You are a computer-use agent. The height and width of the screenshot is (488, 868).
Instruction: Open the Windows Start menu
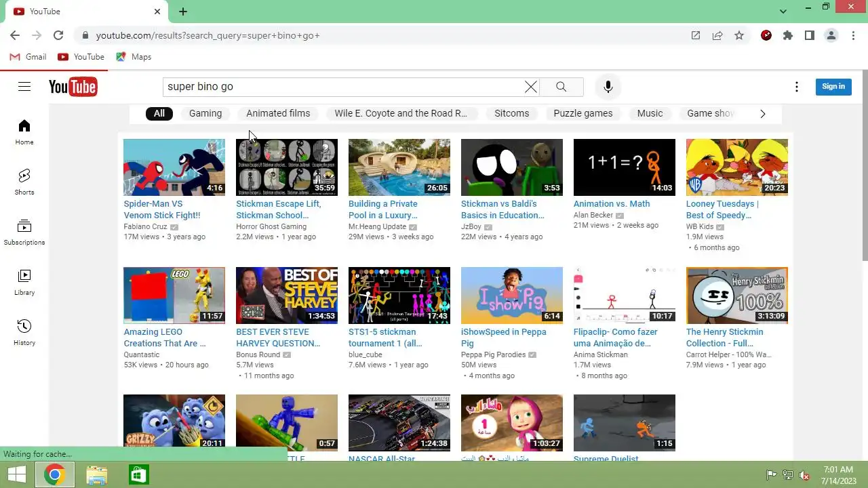[x=16, y=475]
